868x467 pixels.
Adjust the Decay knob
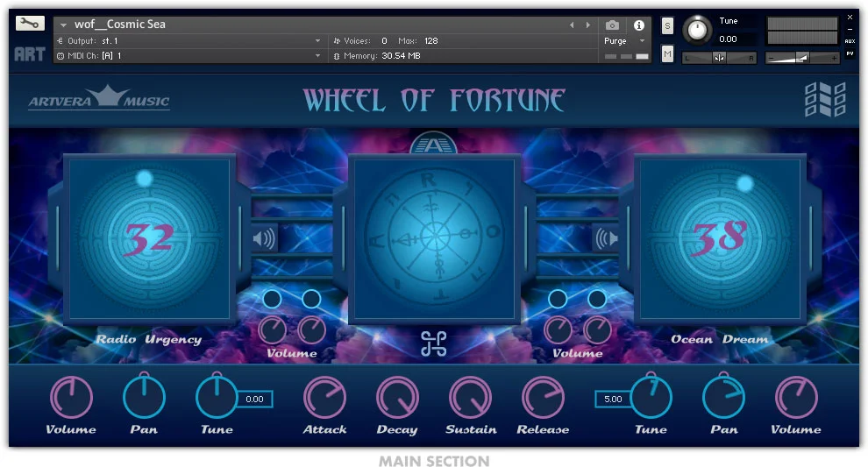pyautogui.click(x=397, y=397)
